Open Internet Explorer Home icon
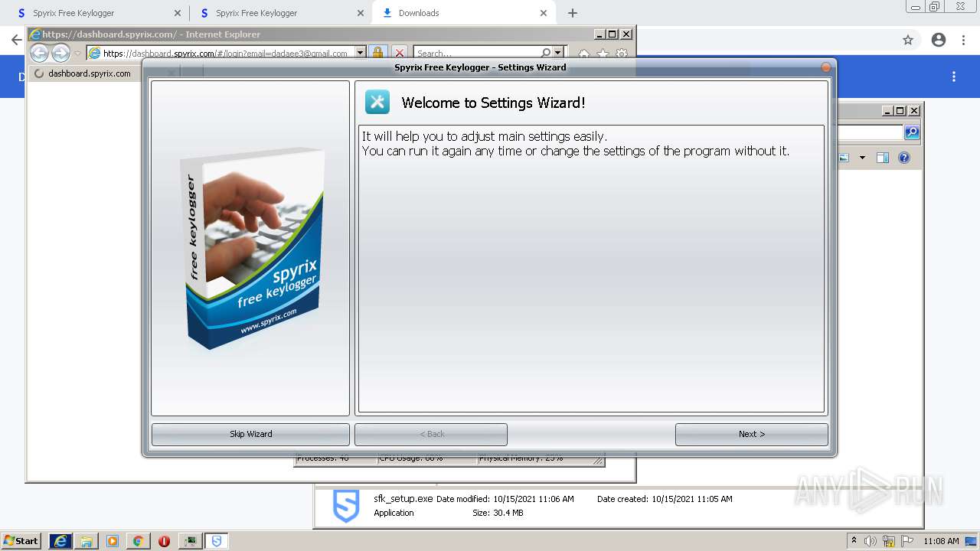980x551 pixels. click(x=583, y=54)
